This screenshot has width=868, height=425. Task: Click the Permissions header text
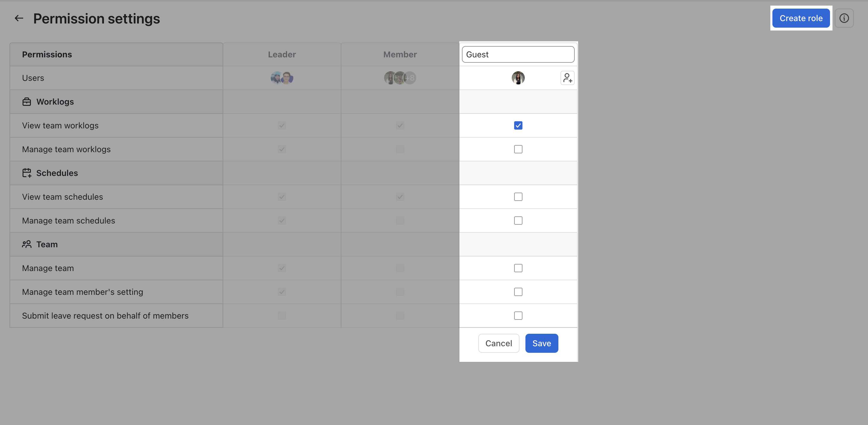tap(47, 54)
